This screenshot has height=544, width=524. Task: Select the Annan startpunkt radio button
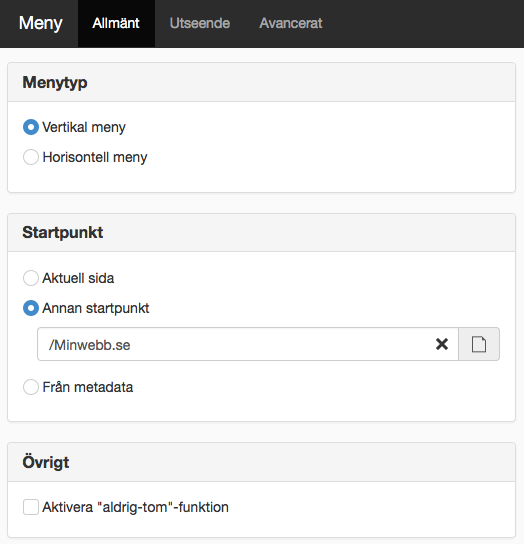(x=31, y=308)
